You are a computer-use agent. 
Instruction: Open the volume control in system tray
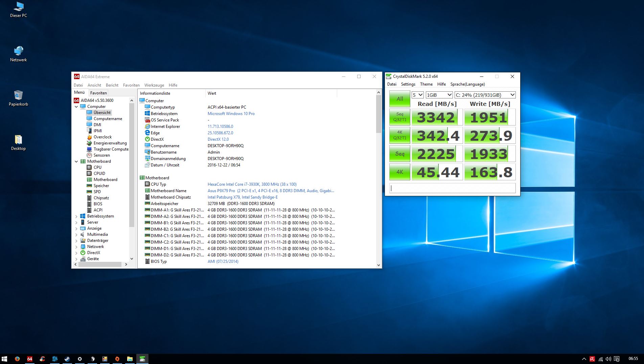coord(608,359)
